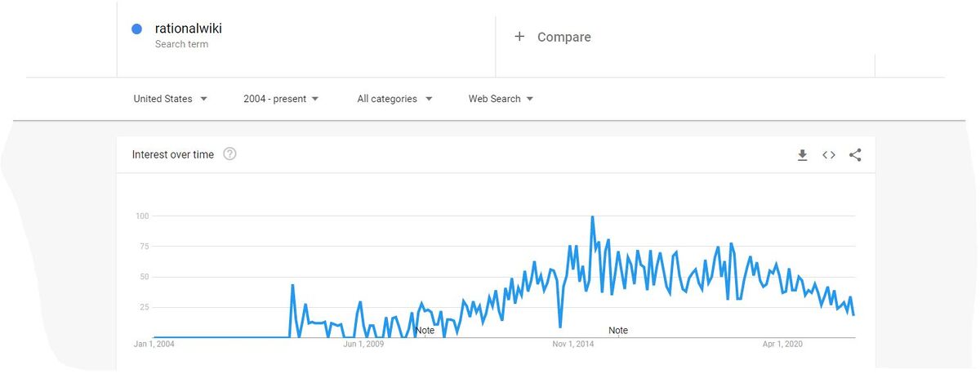Edit the rationalwiki search term
Screen dimensions: 980x383
pyautogui.click(x=189, y=29)
